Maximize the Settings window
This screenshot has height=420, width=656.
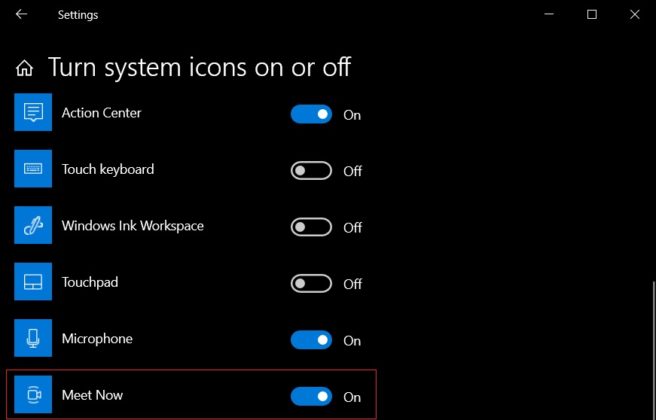pyautogui.click(x=592, y=15)
